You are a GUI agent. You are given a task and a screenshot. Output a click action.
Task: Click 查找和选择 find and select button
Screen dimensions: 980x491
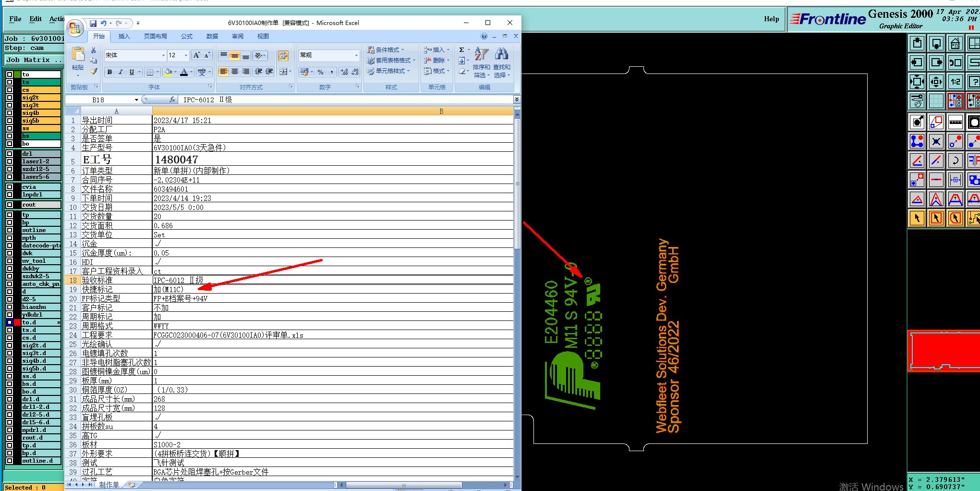point(502,62)
